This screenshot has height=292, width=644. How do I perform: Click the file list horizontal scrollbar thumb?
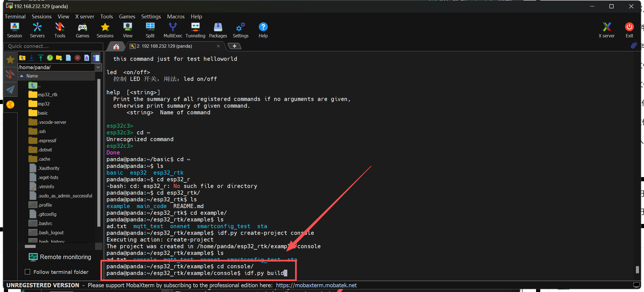pyautogui.click(x=30, y=246)
